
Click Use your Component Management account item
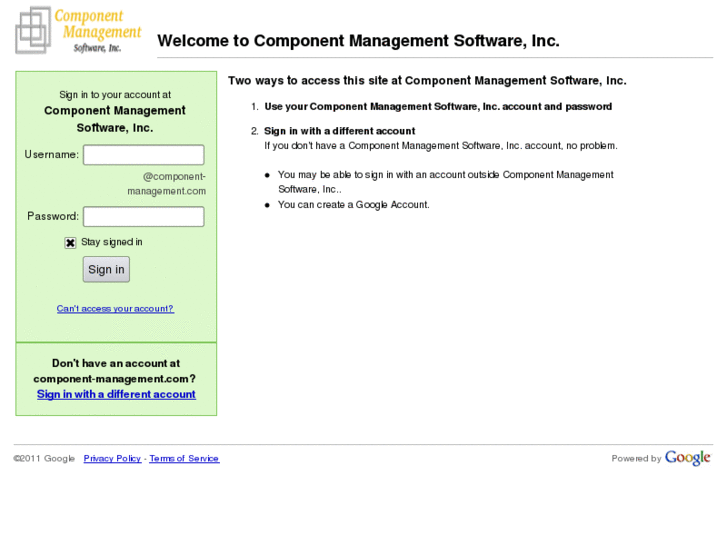click(x=438, y=107)
